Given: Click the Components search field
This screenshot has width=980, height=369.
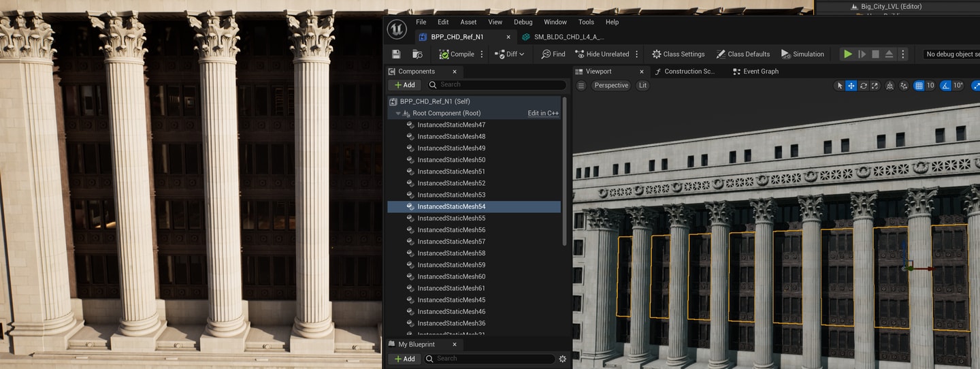Looking at the screenshot, I should [497, 85].
